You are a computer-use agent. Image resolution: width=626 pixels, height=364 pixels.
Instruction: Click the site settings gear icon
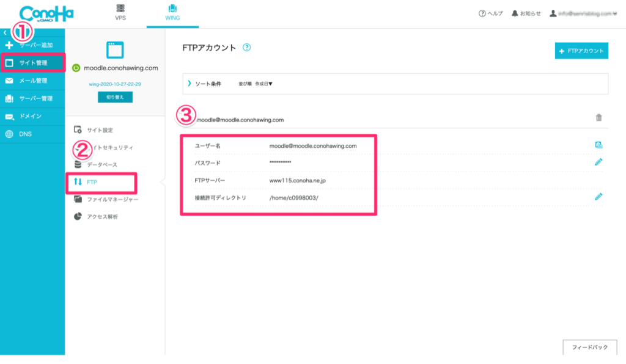(x=78, y=129)
